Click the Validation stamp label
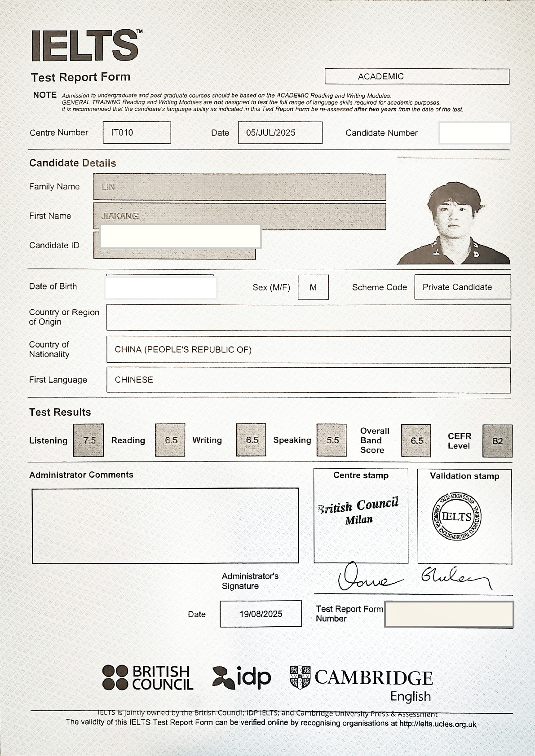 [x=464, y=476]
